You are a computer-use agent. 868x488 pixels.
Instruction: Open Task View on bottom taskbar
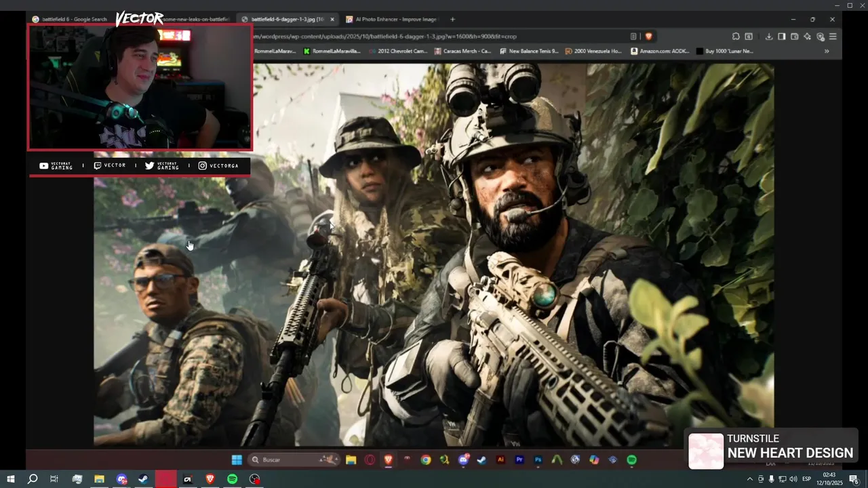coord(54,479)
